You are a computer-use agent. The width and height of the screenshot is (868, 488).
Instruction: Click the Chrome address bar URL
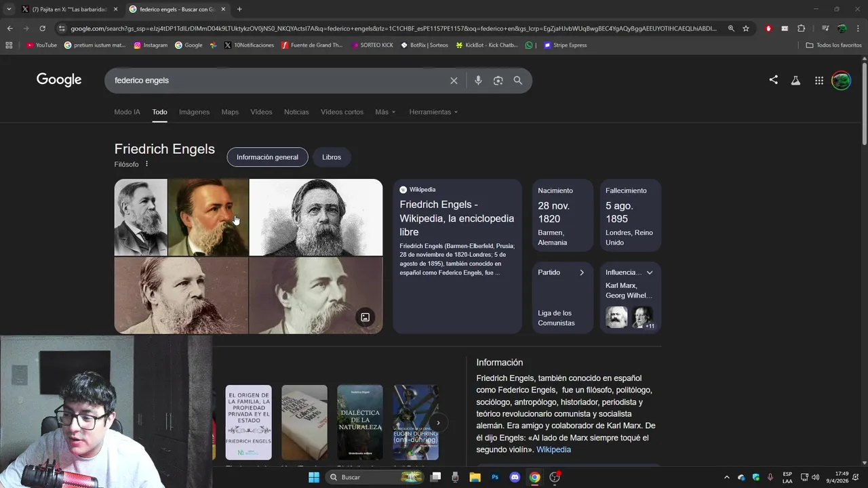click(x=393, y=28)
